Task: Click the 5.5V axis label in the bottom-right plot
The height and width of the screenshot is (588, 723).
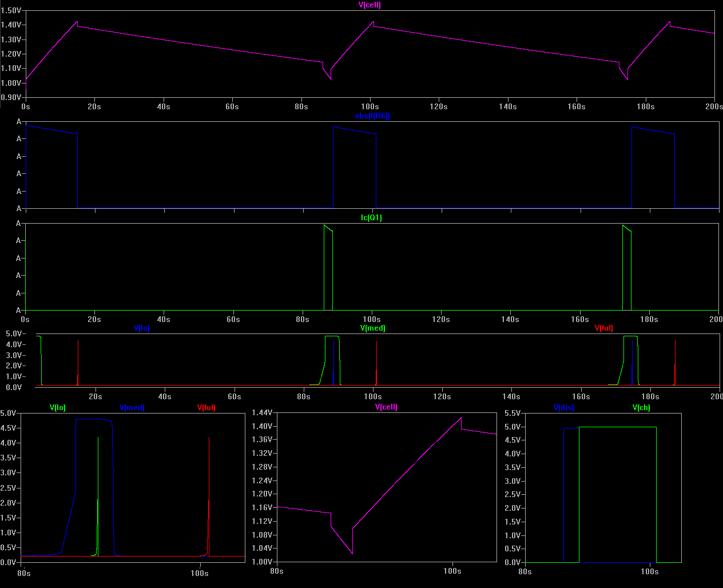Action: click(x=513, y=414)
